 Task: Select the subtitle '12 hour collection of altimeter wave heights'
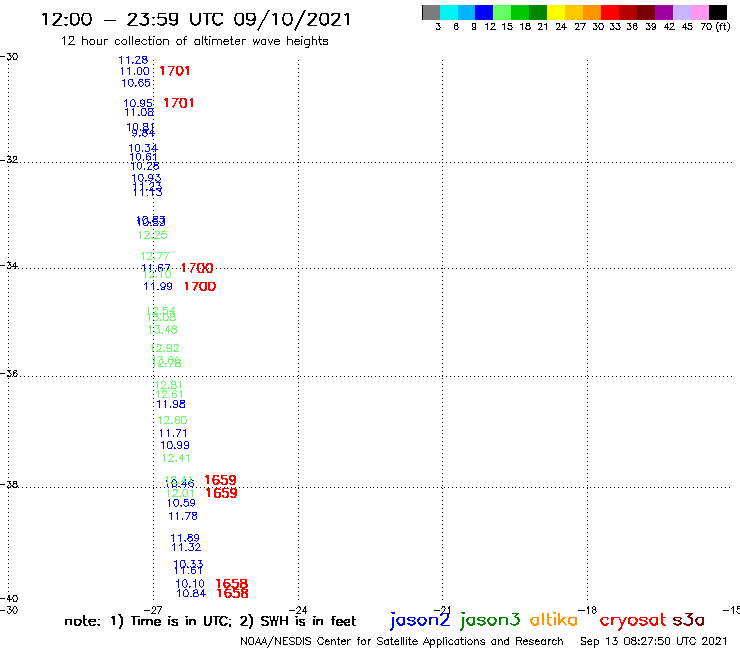tap(194, 41)
